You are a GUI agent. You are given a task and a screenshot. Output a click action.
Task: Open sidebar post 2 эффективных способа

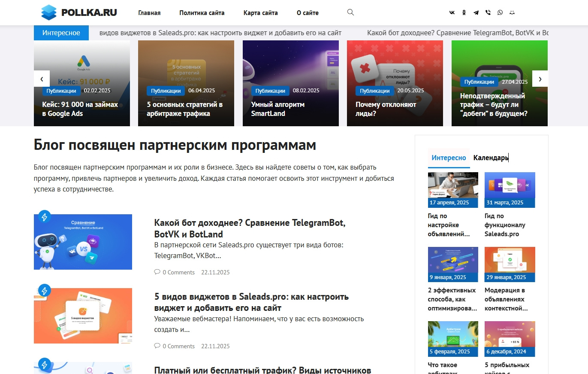pyautogui.click(x=452, y=299)
